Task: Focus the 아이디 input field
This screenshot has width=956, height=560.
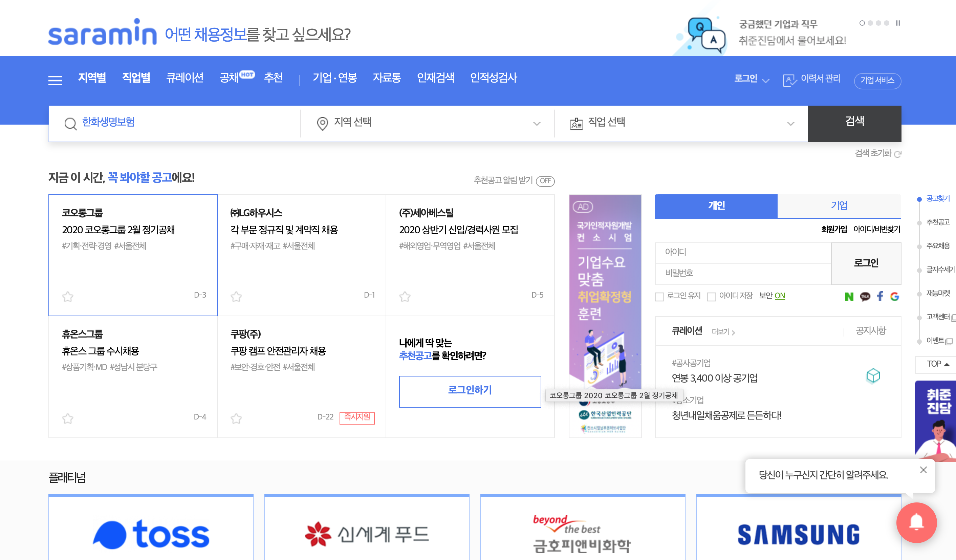Action: click(743, 253)
